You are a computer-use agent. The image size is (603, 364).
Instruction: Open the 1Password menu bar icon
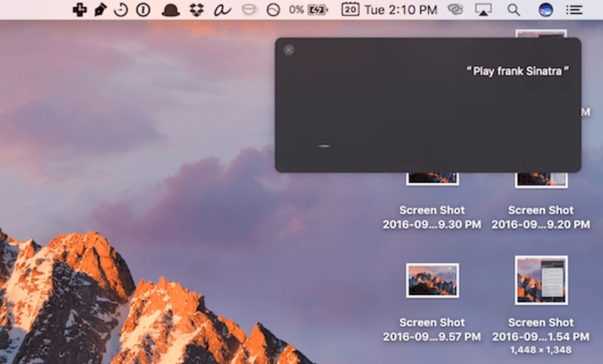[143, 9]
